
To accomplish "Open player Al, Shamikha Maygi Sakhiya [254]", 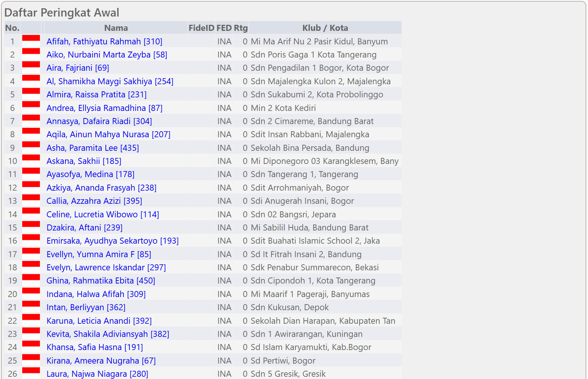I will point(110,81).
